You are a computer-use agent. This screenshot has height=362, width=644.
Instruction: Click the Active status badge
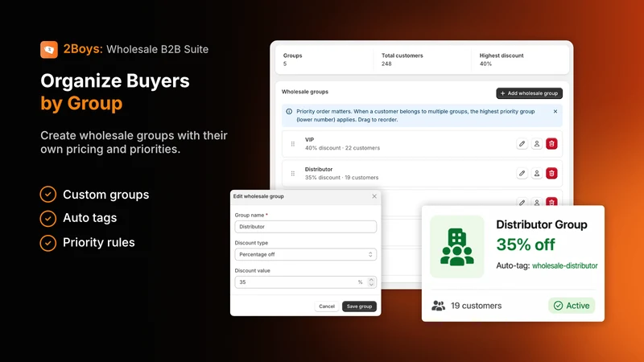tap(572, 306)
